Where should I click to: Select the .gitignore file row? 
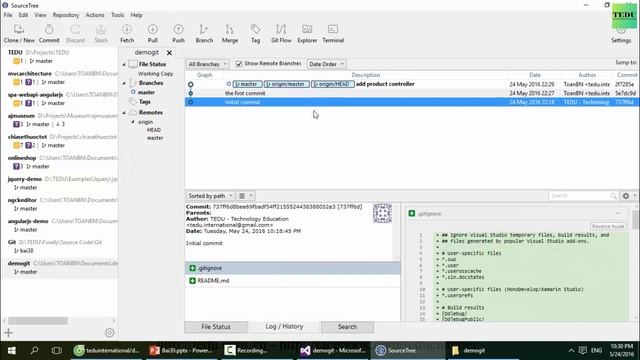click(x=292, y=268)
